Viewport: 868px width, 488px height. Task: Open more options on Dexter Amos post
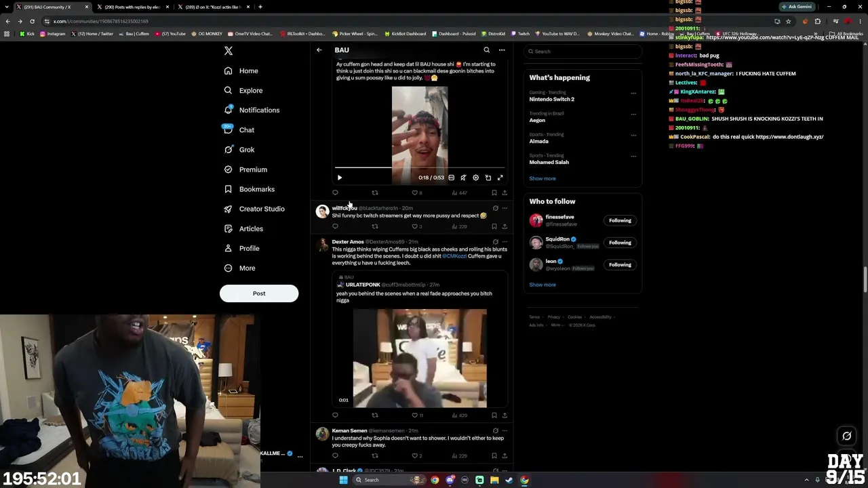click(x=505, y=242)
